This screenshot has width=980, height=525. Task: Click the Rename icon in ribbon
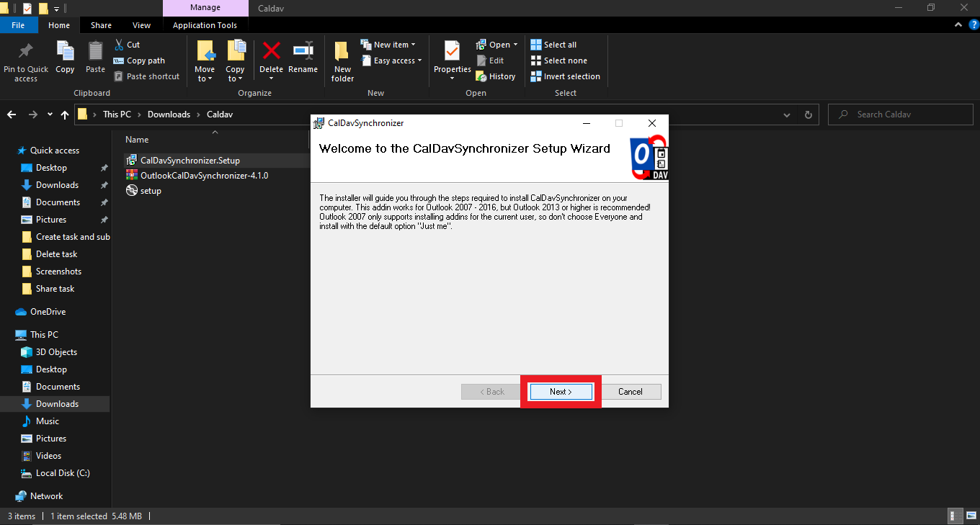303,52
